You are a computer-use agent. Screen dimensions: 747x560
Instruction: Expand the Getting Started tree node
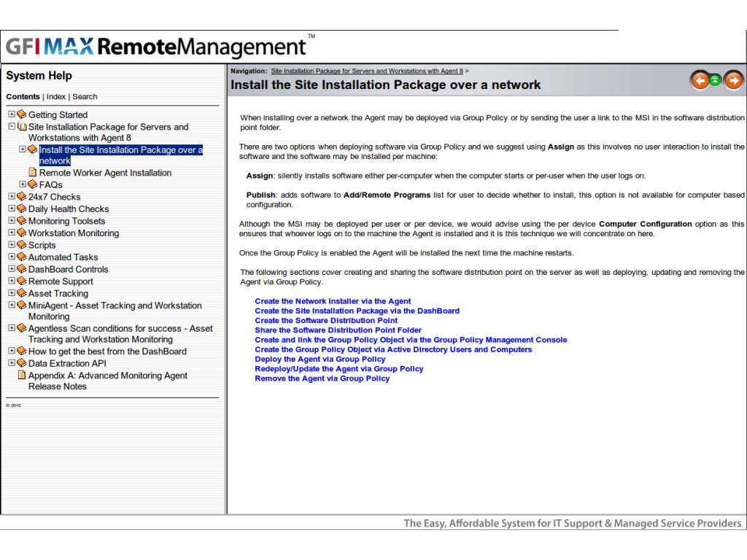pyautogui.click(x=12, y=114)
